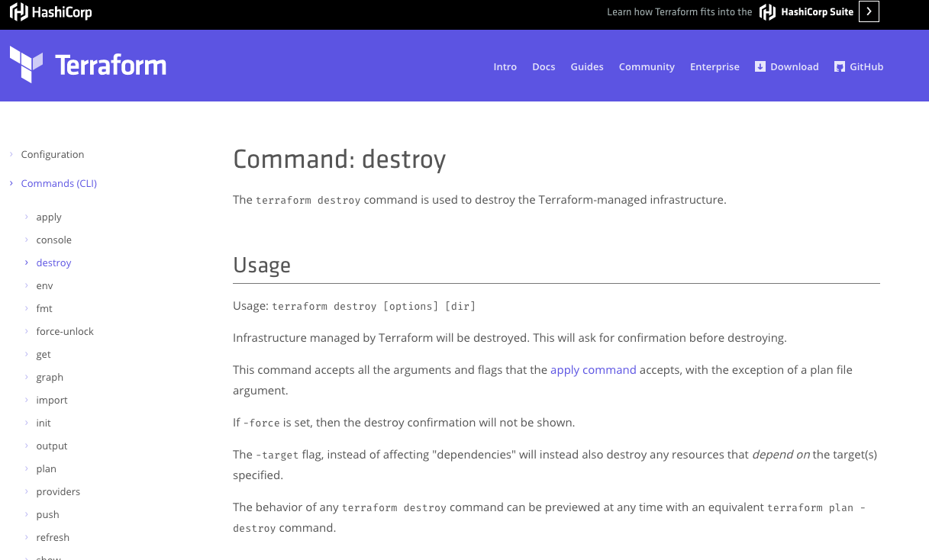Open the Community navigation link

[647, 66]
